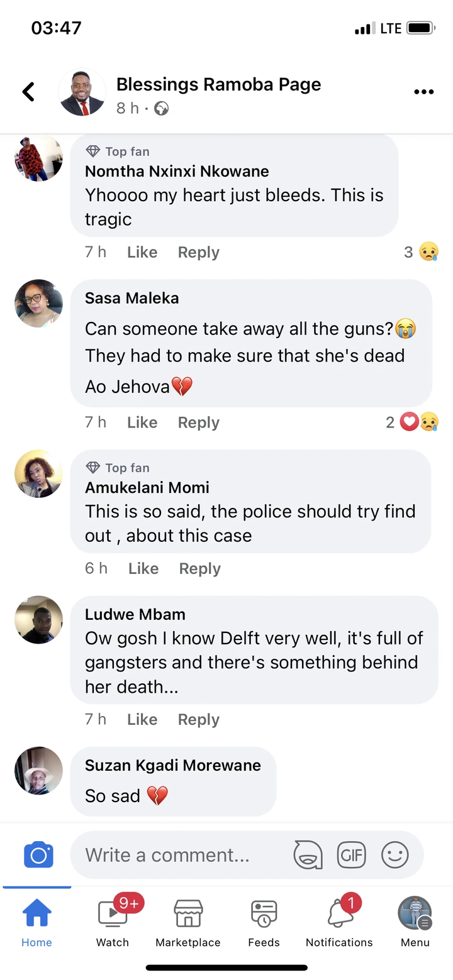The image size is (453, 980).
Task: Switch to the Feeds tab
Action: point(264,923)
